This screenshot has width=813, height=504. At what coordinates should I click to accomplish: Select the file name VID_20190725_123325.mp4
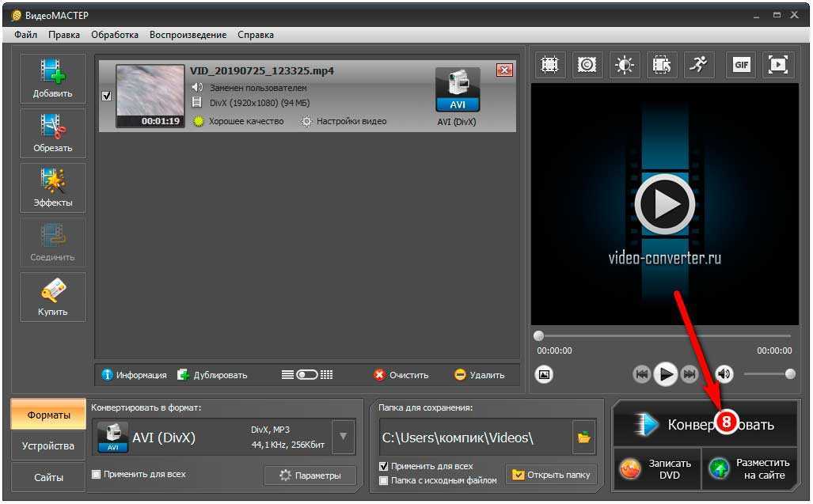[262, 71]
